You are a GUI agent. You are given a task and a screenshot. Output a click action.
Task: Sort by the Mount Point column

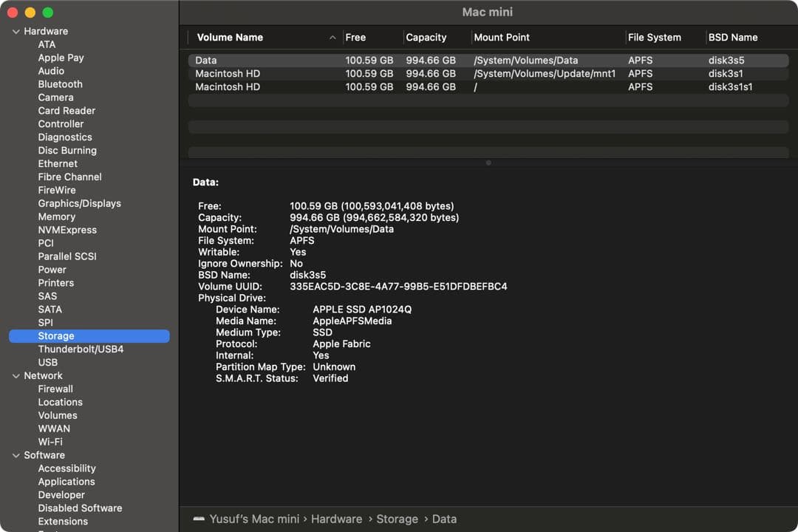[502, 38]
